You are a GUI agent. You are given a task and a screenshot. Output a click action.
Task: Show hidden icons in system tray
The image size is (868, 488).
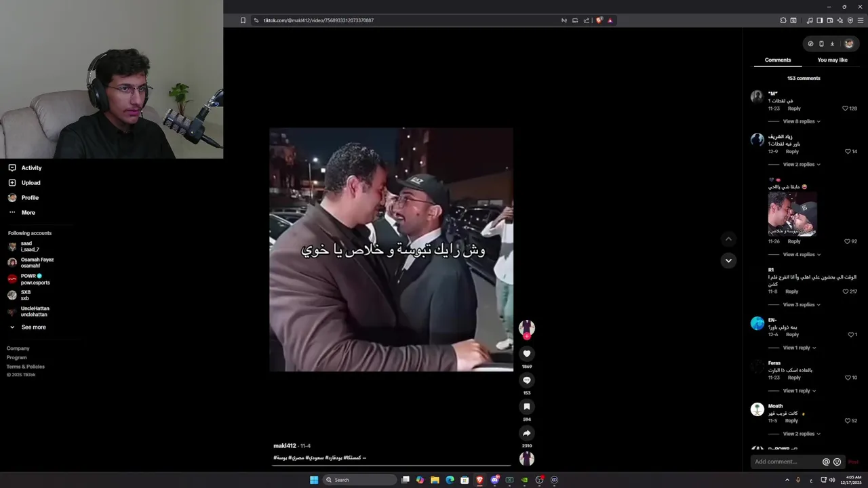[x=787, y=480]
